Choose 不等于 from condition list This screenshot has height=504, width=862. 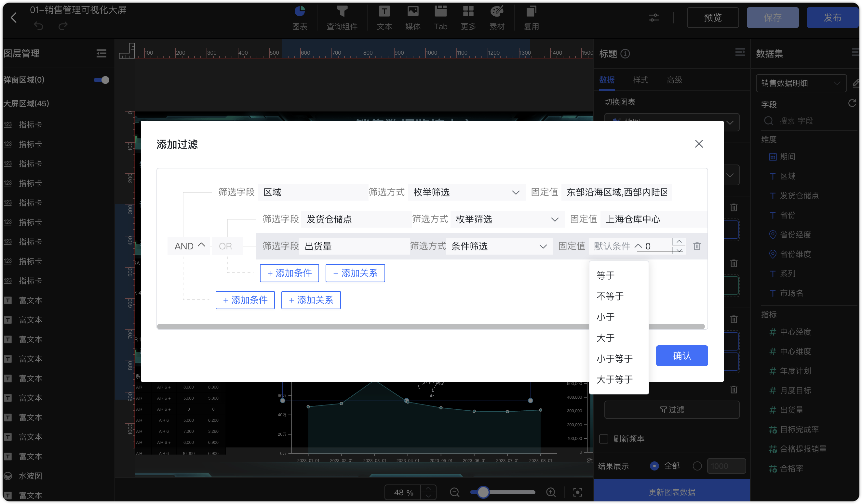[618, 296]
